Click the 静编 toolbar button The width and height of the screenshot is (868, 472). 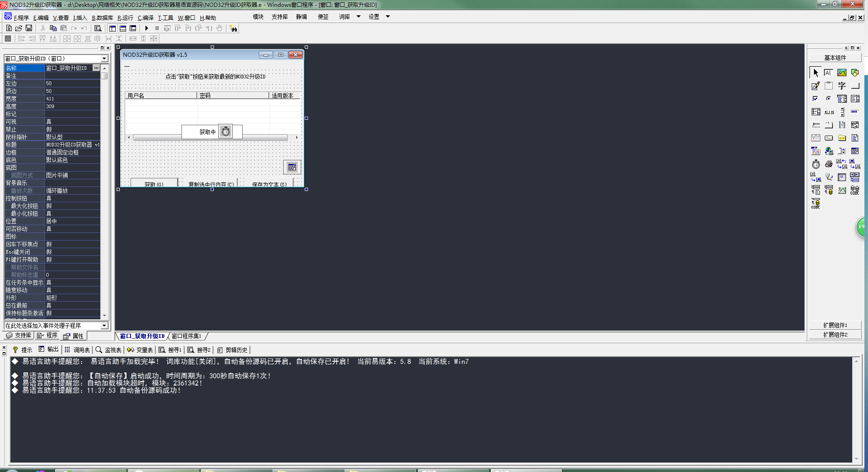(301, 17)
